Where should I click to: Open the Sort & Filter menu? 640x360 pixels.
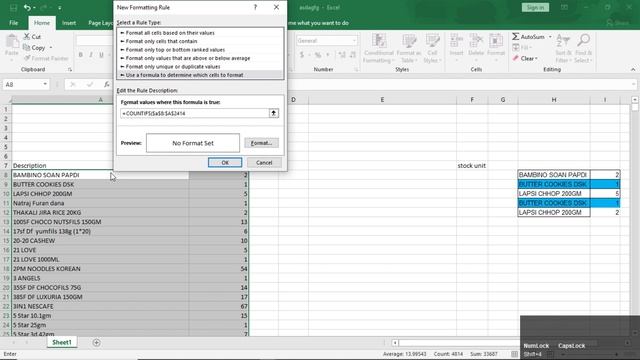563,48
